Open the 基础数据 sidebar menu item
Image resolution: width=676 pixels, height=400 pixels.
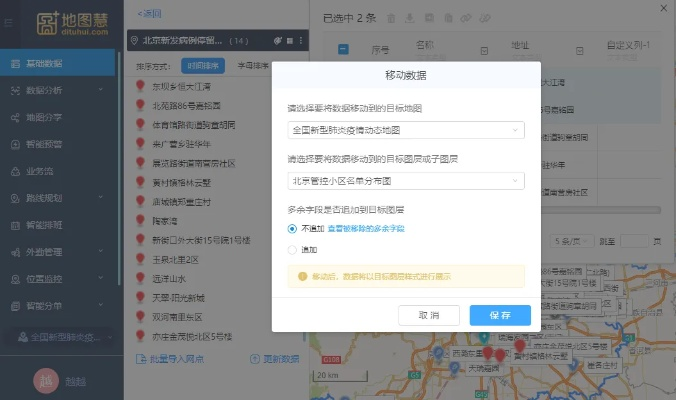point(60,64)
